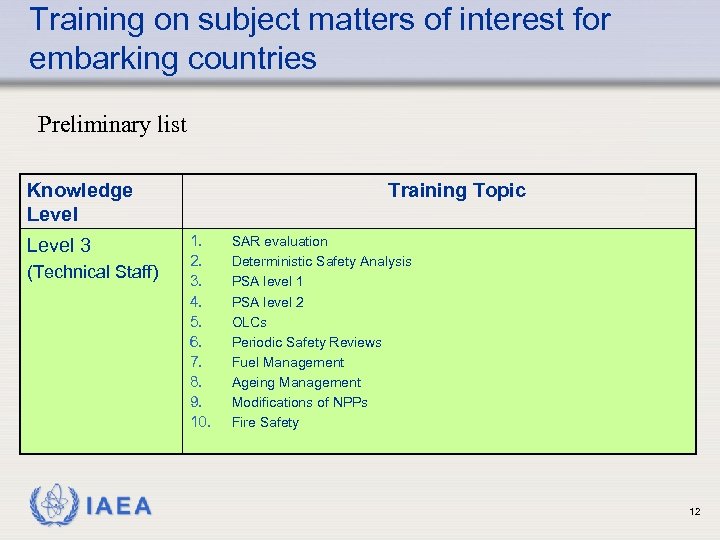The image size is (720, 540).
Task: Select the slide title about embarking countries
Action: point(320,38)
